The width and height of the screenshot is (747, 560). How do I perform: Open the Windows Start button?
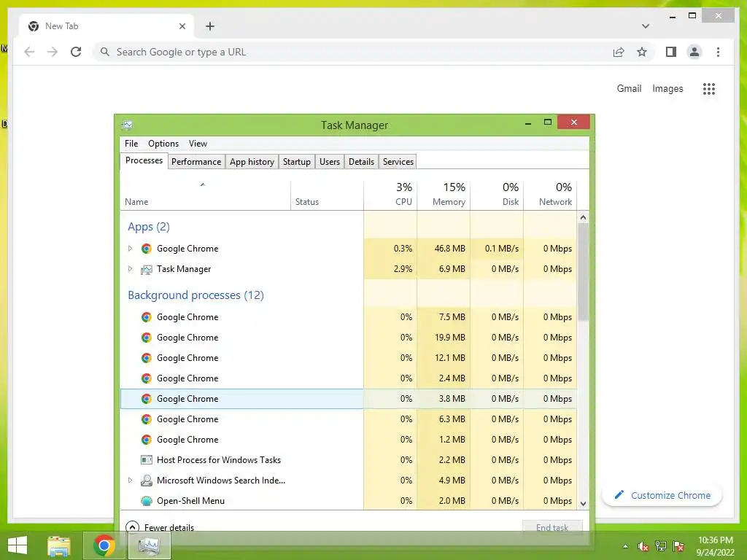pos(18,545)
